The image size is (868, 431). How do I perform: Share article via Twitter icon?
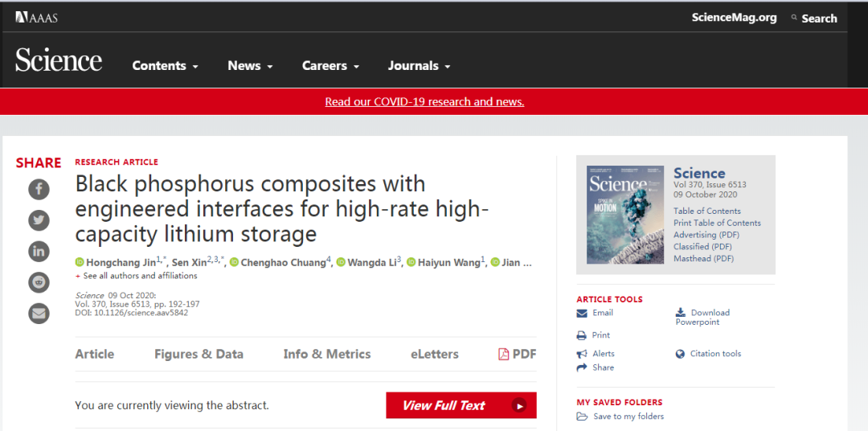pos(39,220)
